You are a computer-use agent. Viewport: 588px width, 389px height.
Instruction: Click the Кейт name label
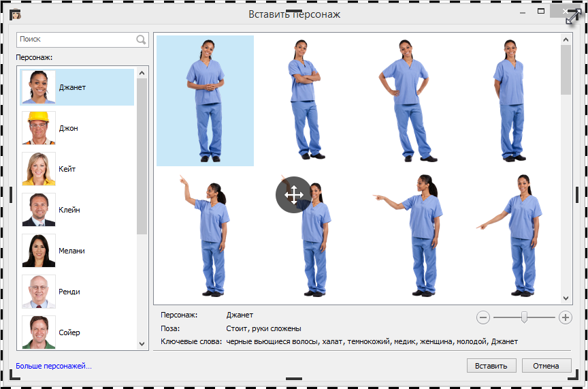67,170
